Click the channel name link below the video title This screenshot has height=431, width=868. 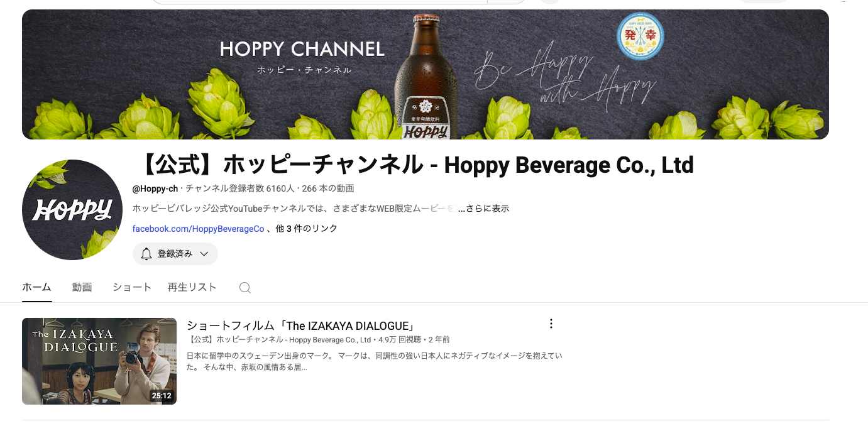coord(279,340)
